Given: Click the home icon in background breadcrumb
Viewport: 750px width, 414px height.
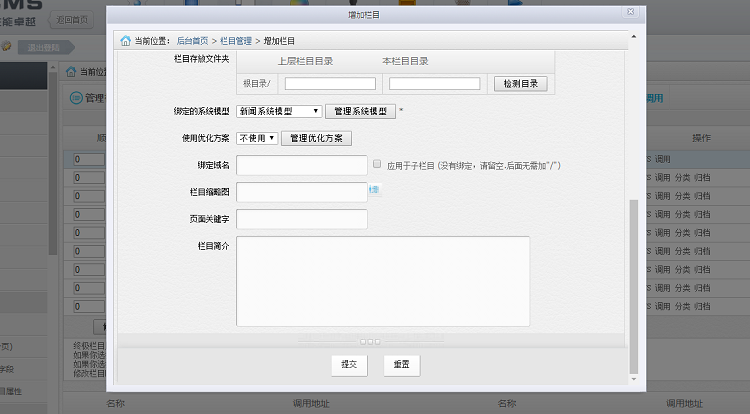Looking at the screenshot, I should 71,72.
